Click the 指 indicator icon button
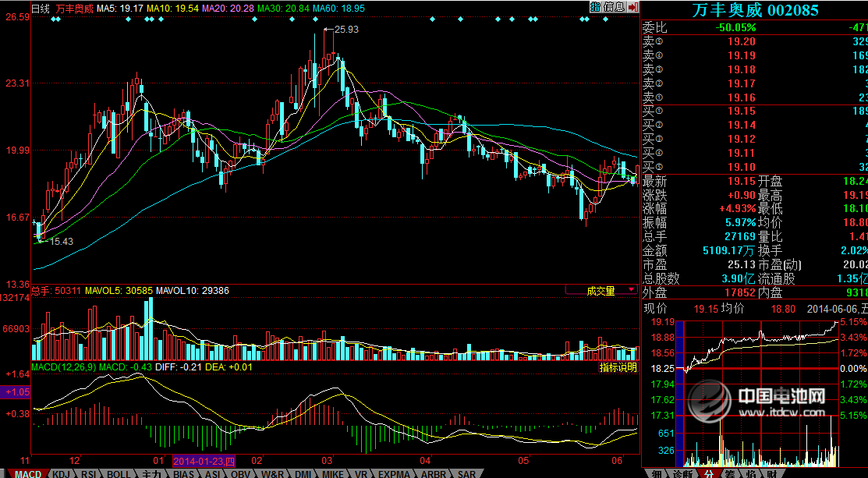This screenshot has height=478, width=868. click(x=595, y=7)
